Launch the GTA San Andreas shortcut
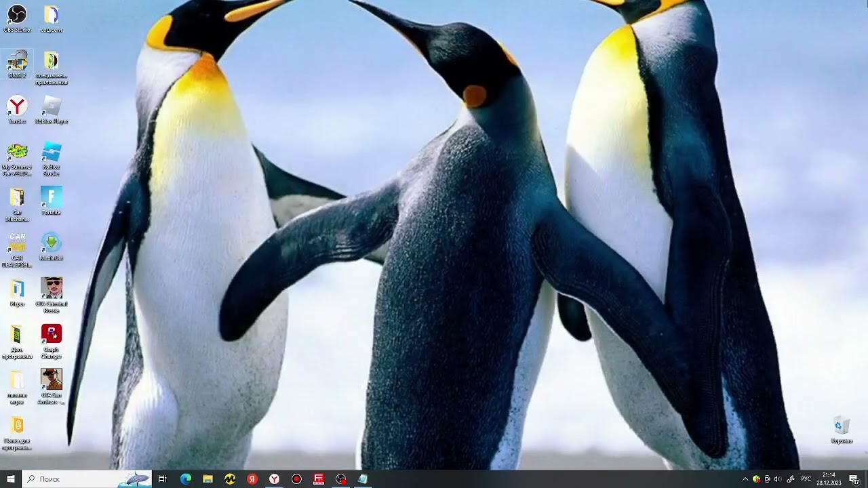The height and width of the screenshot is (488, 868). click(52, 387)
